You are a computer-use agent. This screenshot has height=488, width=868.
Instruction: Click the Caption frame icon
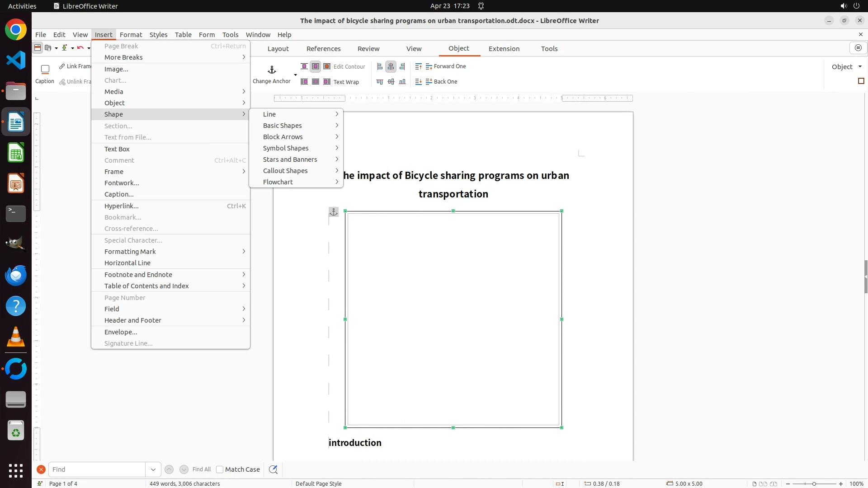pyautogui.click(x=45, y=70)
